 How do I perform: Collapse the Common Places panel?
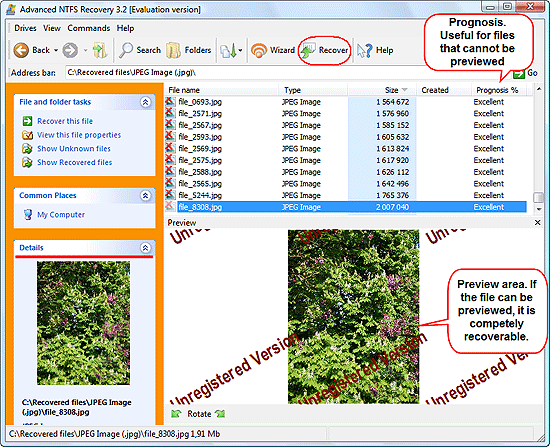tap(146, 195)
